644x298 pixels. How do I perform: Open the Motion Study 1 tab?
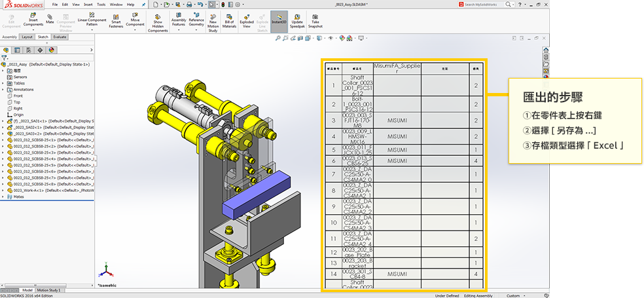pos(50,289)
